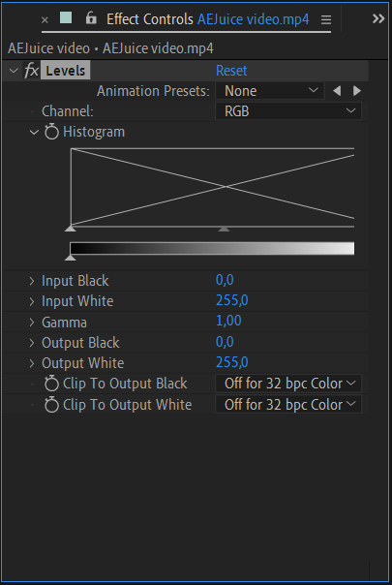Reset the Levels effect

(x=231, y=71)
